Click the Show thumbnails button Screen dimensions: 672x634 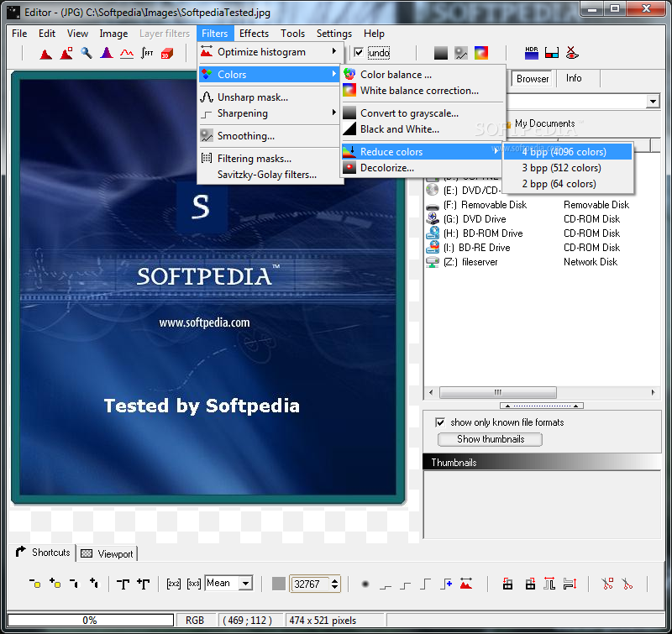point(490,439)
